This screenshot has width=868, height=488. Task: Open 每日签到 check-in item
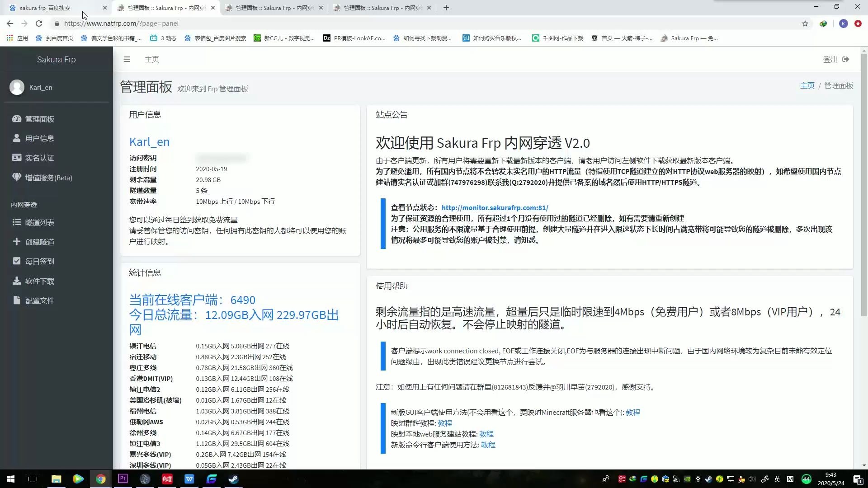pyautogui.click(x=39, y=261)
